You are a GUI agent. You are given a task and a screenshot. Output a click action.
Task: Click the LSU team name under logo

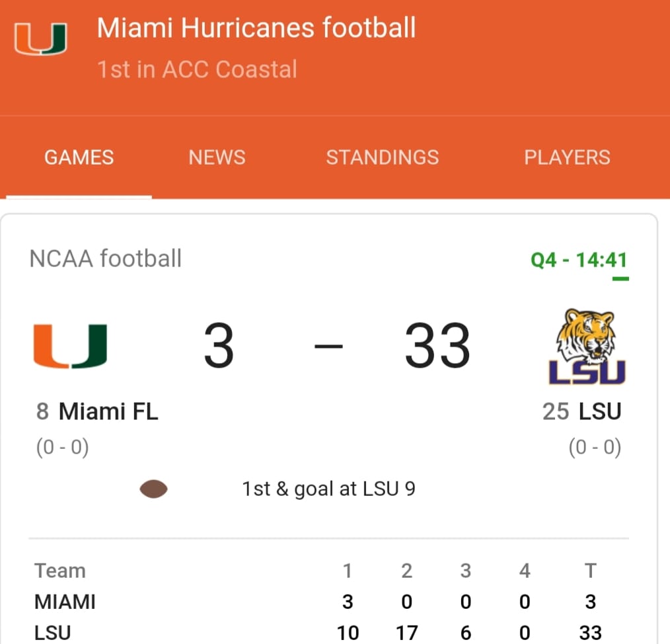(599, 411)
